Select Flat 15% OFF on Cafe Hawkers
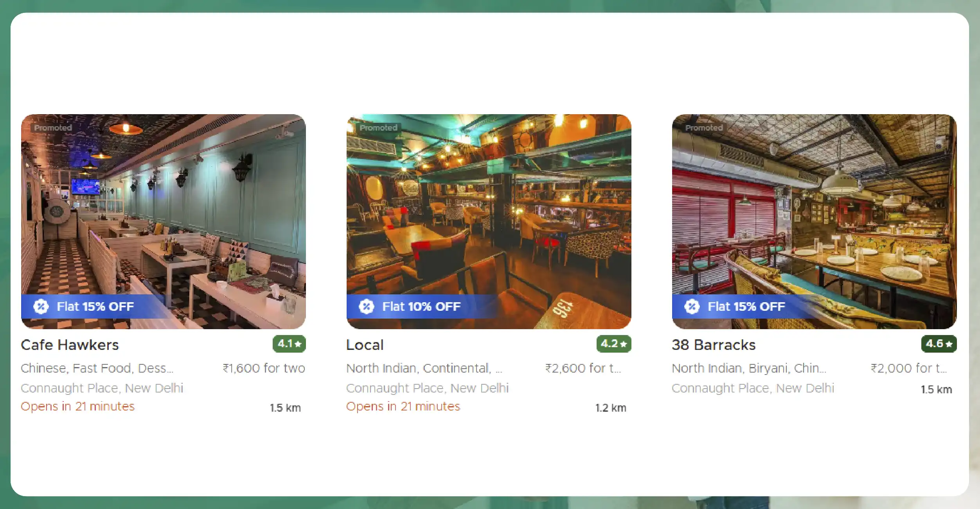This screenshot has height=509, width=980. [95, 306]
